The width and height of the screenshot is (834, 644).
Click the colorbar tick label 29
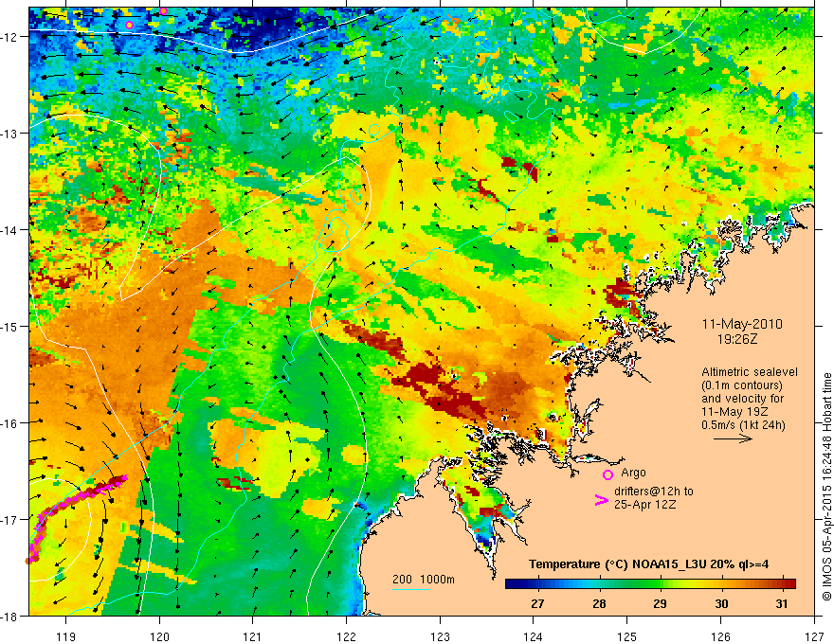(660, 604)
